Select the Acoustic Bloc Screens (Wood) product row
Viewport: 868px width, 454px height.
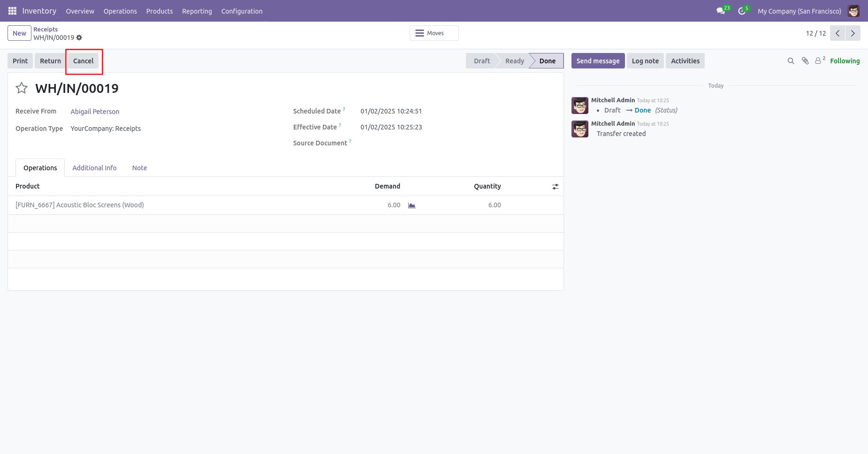(x=285, y=205)
